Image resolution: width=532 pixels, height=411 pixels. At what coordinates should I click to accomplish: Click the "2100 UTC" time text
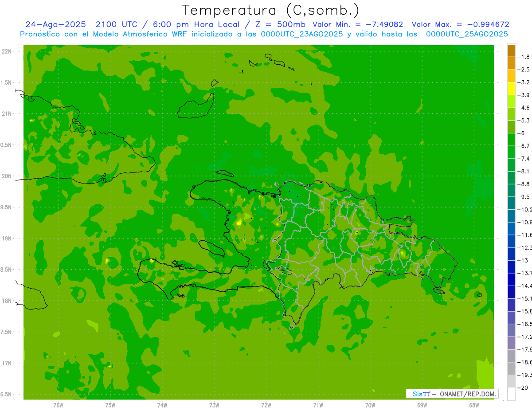coord(117,24)
